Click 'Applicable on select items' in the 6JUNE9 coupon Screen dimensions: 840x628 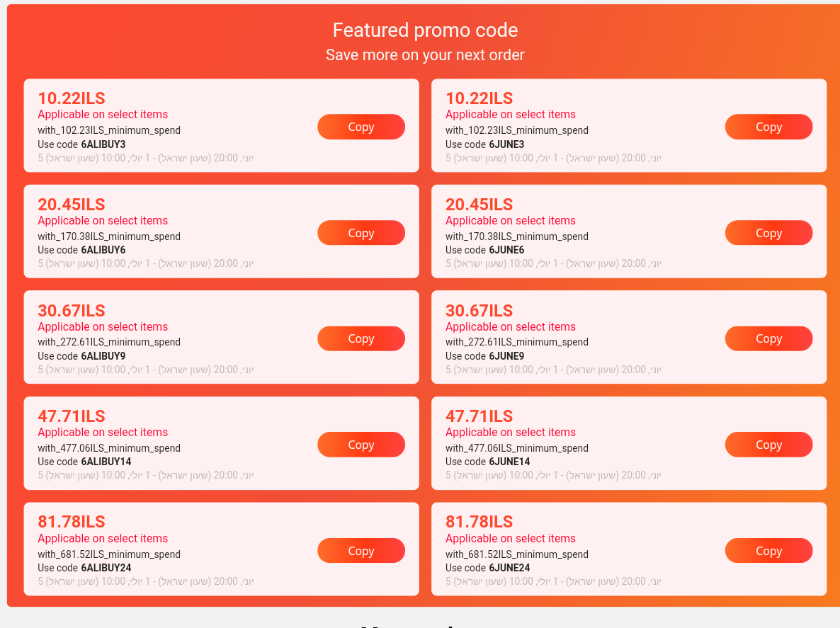(510, 327)
